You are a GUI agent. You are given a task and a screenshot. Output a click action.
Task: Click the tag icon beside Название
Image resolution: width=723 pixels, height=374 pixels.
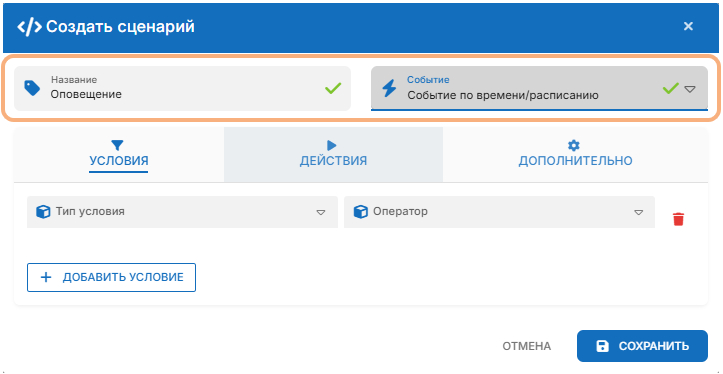point(32,89)
